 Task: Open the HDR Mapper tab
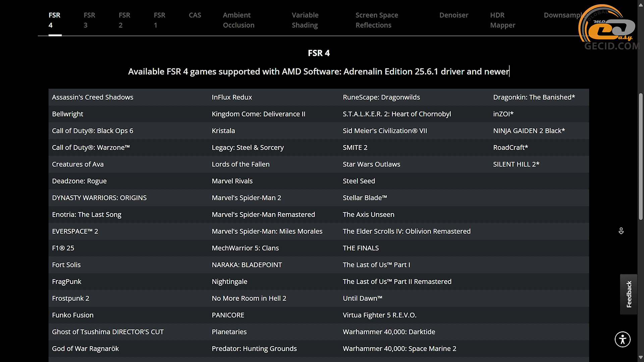tap(502, 20)
